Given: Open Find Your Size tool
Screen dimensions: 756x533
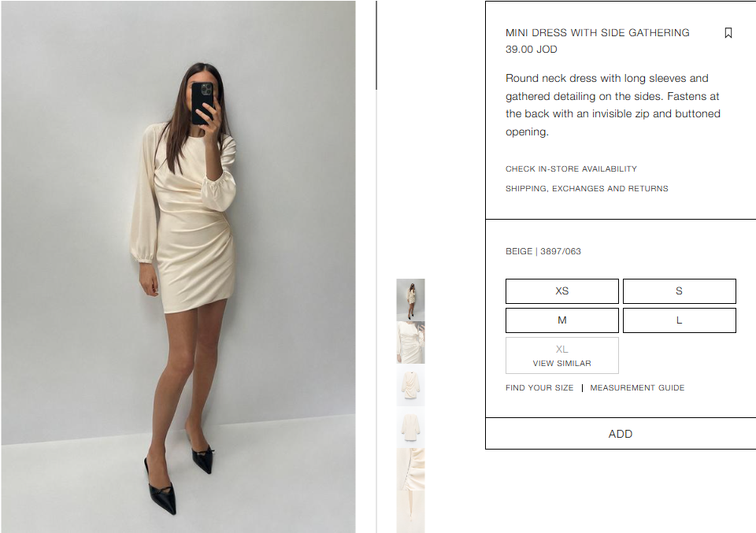Looking at the screenshot, I should 539,388.
